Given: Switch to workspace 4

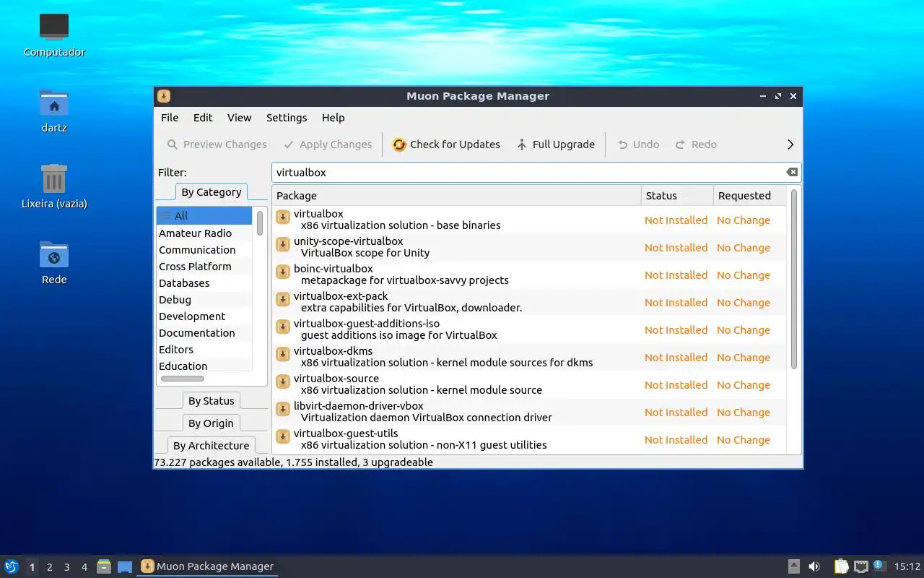Looking at the screenshot, I should [84, 567].
